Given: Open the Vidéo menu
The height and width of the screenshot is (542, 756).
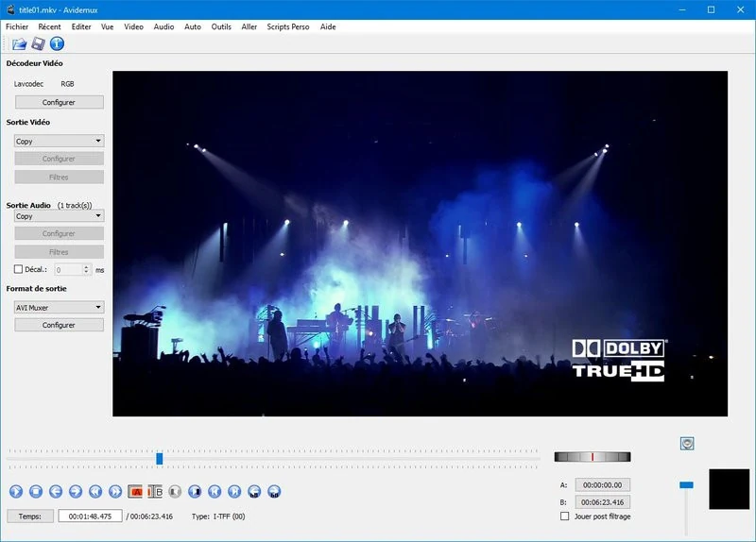Looking at the screenshot, I should (133, 26).
